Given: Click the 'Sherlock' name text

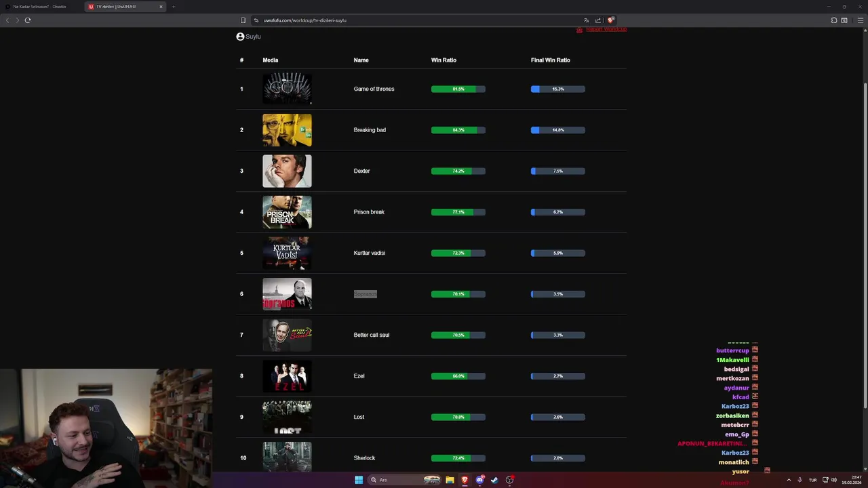Looking at the screenshot, I should pos(364,458).
